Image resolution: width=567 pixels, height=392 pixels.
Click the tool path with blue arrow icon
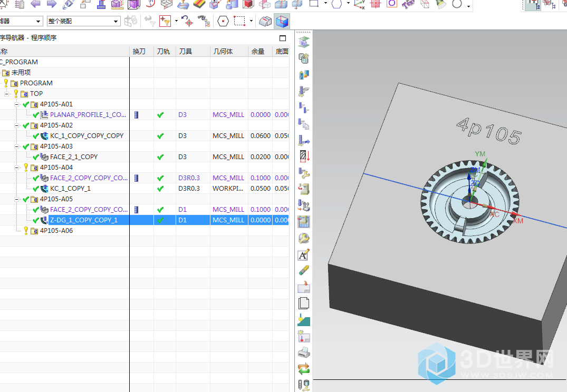(x=304, y=140)
